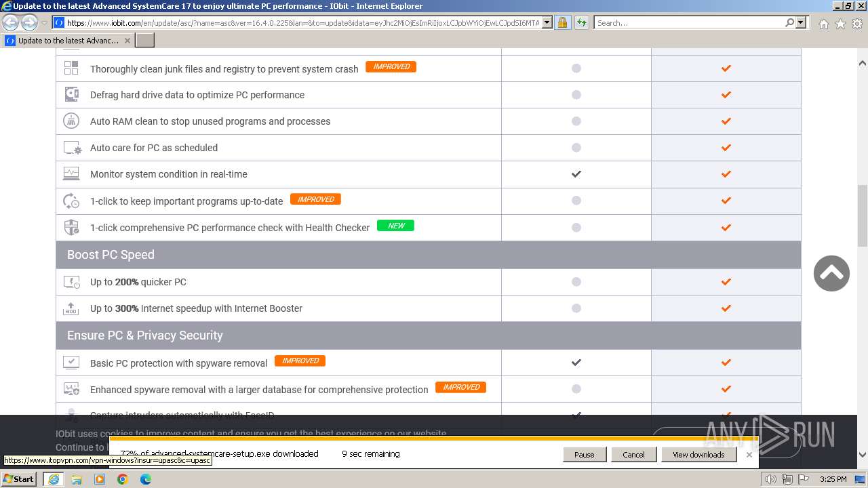Click the Ensure PC & Privacy Security header
The width and height of the screenshot is (868, 488).
click(x=429, y=335)
